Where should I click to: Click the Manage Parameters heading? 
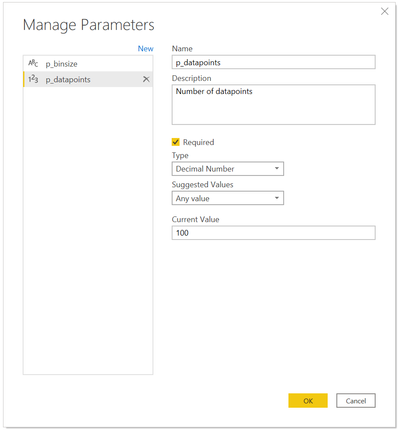click(x=89, y=25)
